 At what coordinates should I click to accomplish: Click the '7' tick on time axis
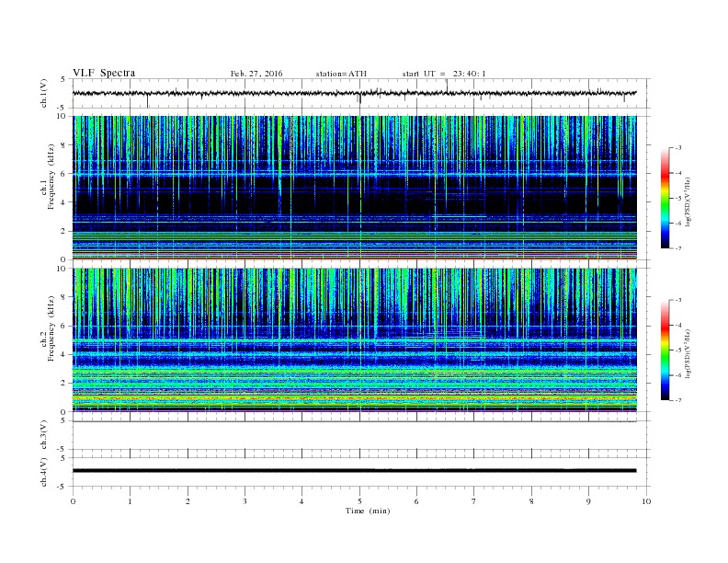tap(474, 501)
